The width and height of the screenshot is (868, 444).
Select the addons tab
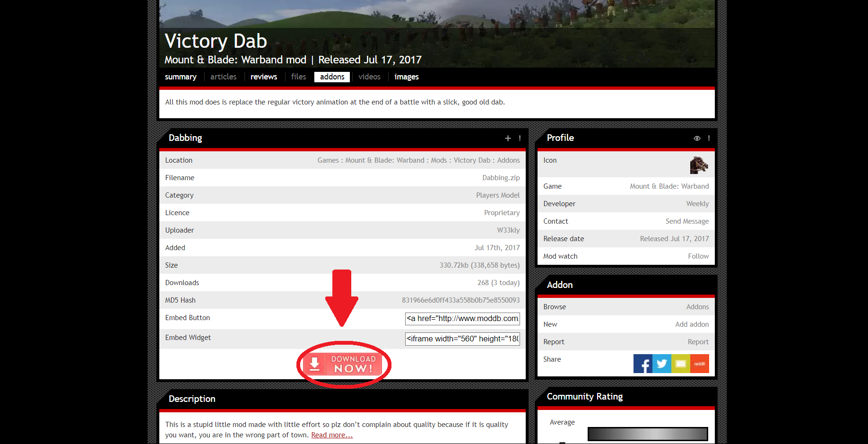pos(332,77)
